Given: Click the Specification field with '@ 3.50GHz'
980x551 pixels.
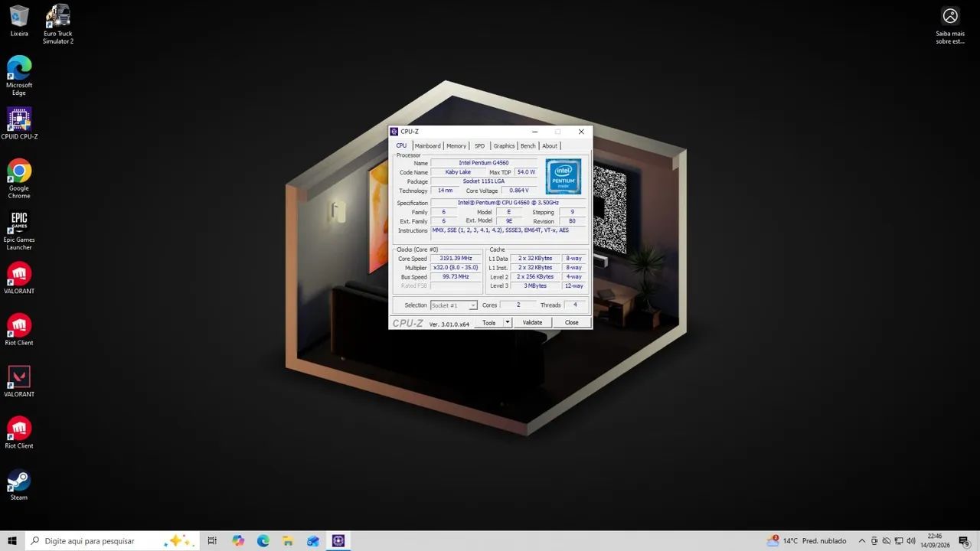Looking at the screenshot, I should pos(508,203).
